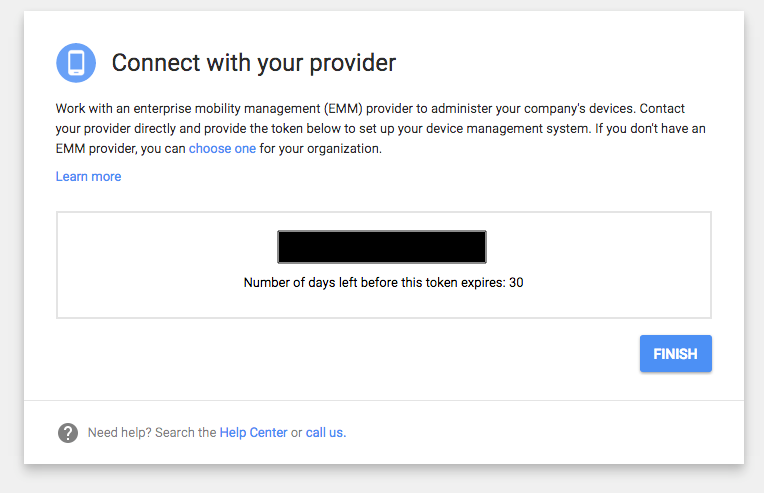Click the expiry count number 30
Image resolution: width=764 pixels, height=493 pixels.
(x=516, y=283)
